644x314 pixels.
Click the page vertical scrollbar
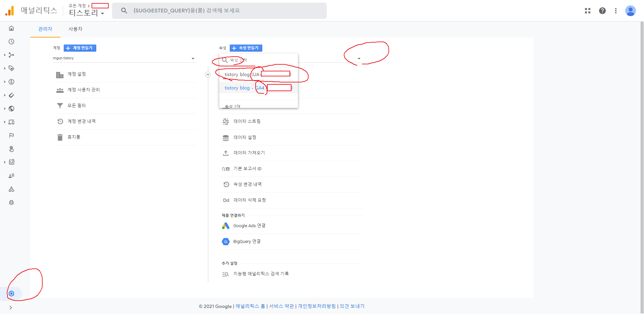(x=642, y=168)
